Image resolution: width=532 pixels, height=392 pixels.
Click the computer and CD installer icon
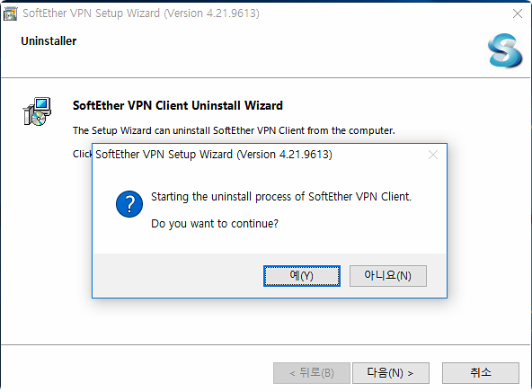click(37, 111)
